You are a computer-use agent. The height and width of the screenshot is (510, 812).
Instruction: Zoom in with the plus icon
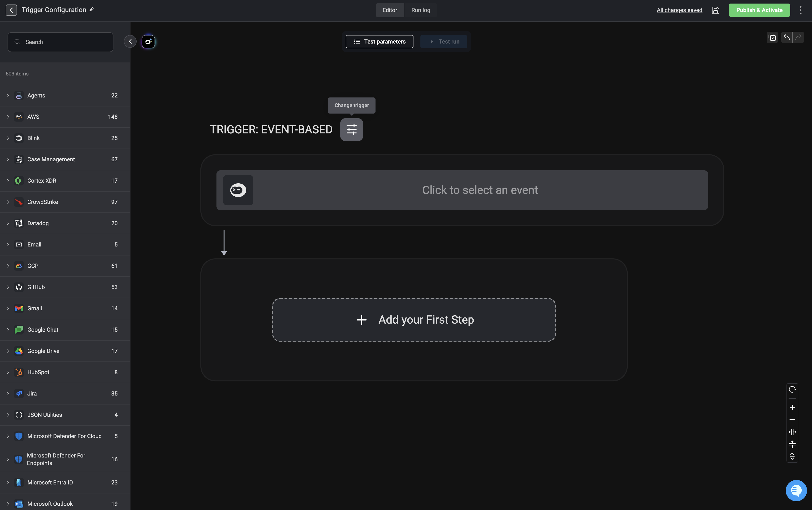[792, 408]
